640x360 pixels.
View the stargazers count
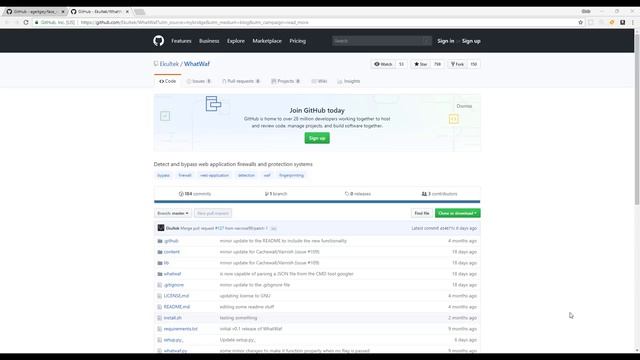pyautogui.click(x=438, y=64)
